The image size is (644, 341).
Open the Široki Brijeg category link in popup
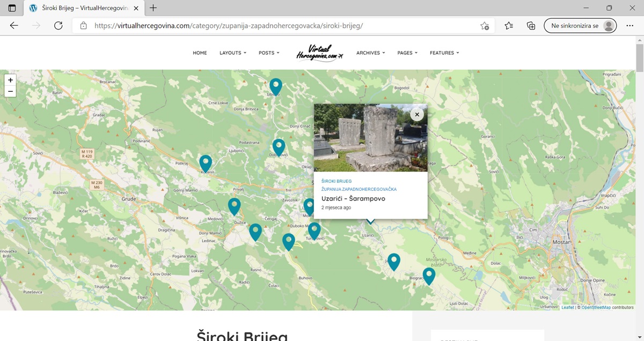click(336, 181)
